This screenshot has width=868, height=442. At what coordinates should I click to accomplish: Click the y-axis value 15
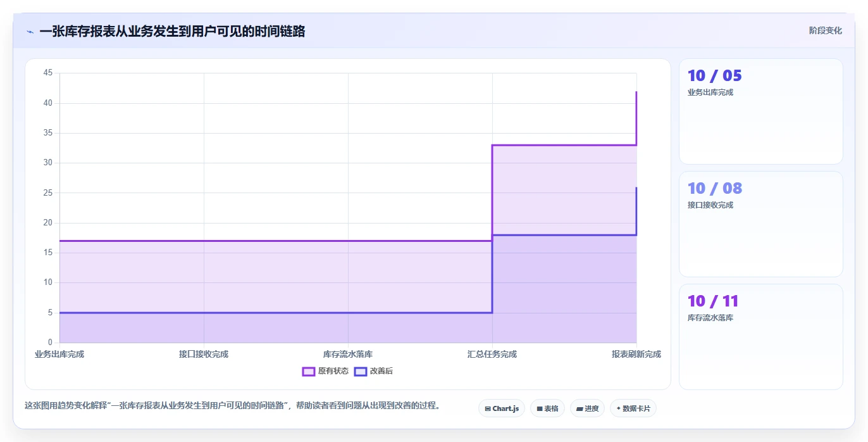(48, 253)
